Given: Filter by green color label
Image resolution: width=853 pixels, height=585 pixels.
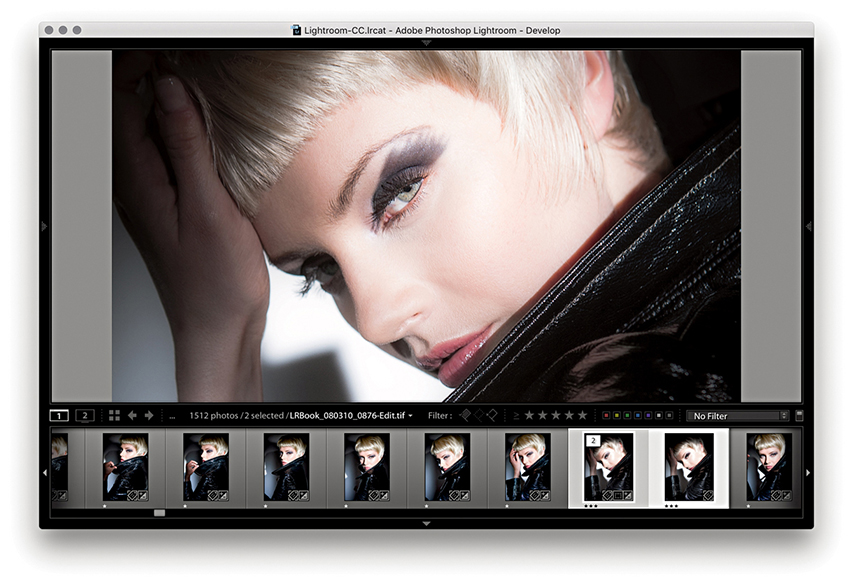Looking at the screenshot, I should tap(627, 416).
